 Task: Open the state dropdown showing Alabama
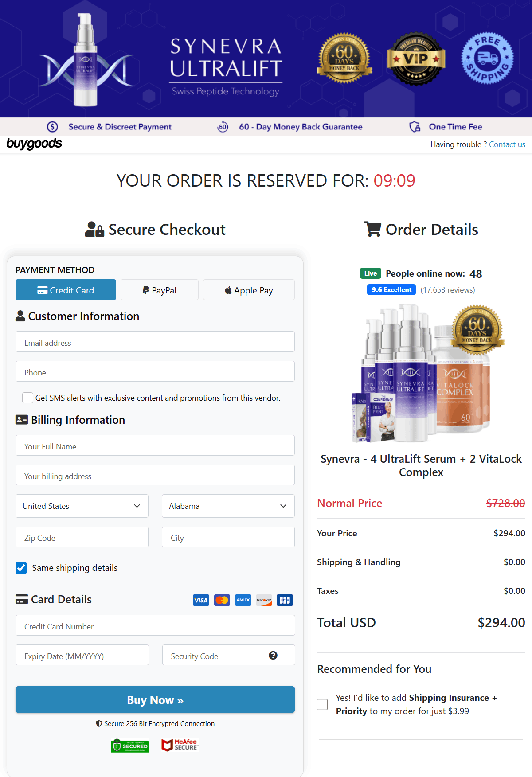228,506
